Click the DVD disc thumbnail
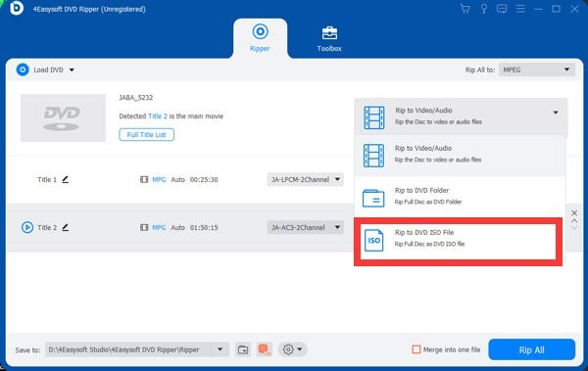Screen dimensions: 588x371 (63, 118)
